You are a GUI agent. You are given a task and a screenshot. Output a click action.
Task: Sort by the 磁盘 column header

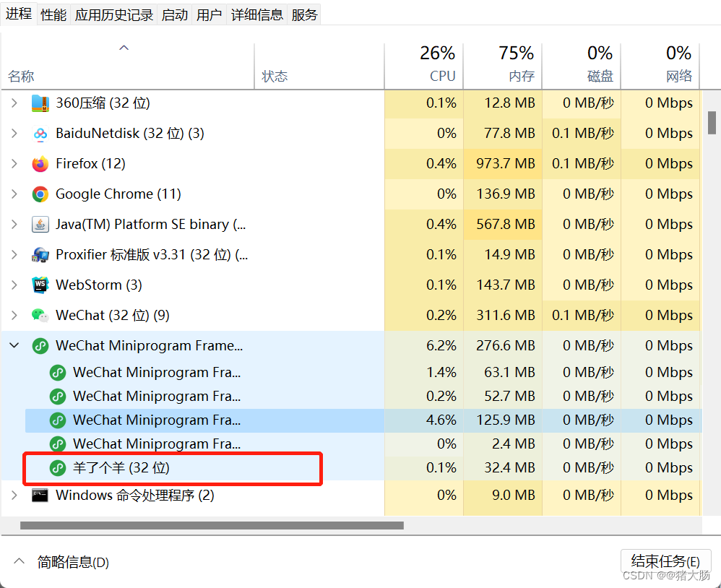pos(582,66)
